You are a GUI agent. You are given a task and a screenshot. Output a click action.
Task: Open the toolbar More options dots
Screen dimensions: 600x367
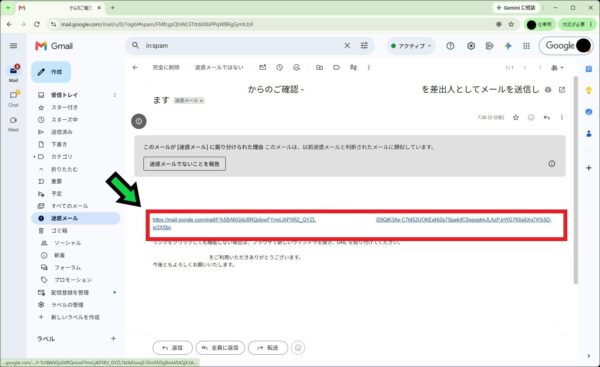[x=369, y=67]
